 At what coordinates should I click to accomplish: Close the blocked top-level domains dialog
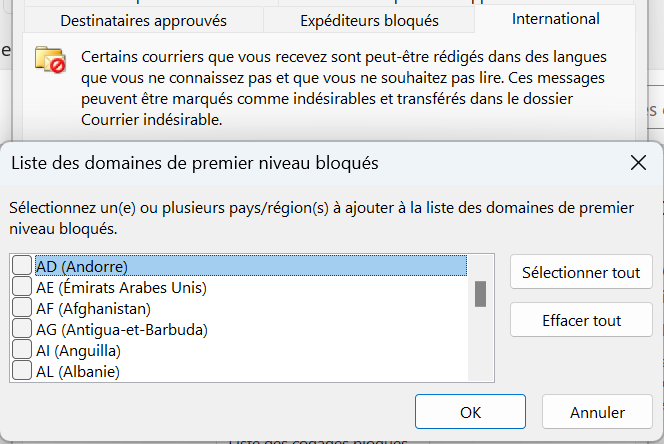point(637,162)
